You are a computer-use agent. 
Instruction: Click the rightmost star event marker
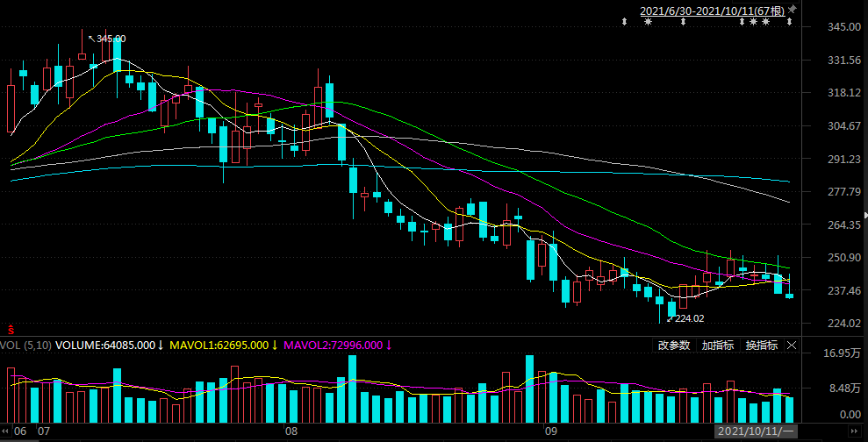(765, 21)
